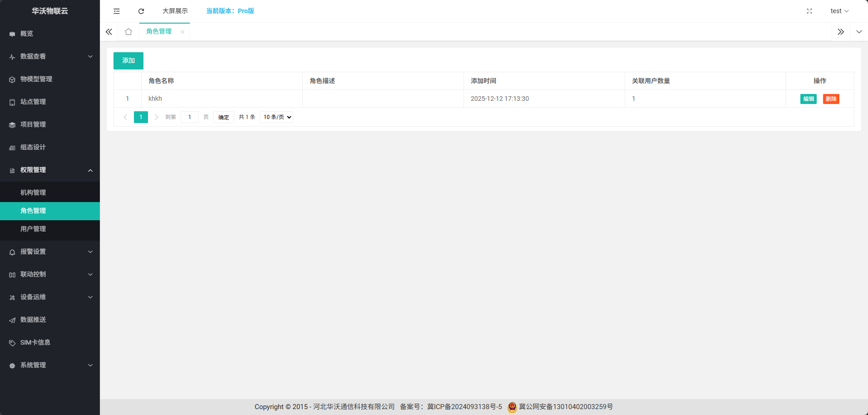Click the 编辑 button for khkh role
This screenshot has width=868, height=415.
click(808, 99)
